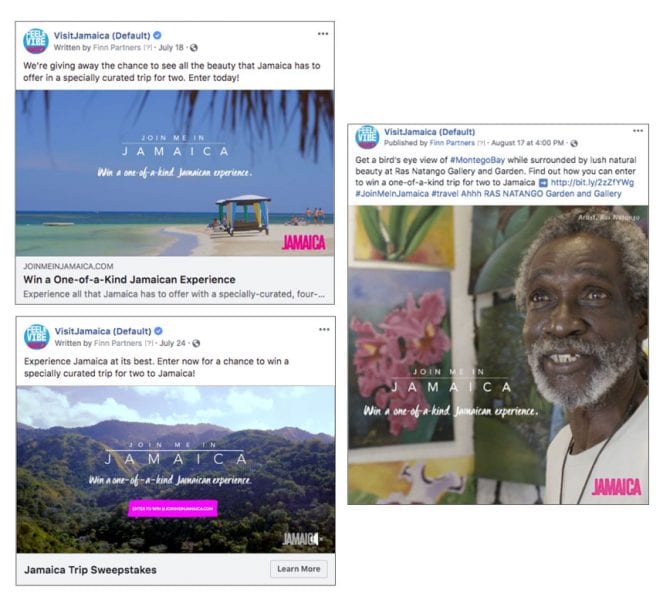Click the public globe icon beside July 18
This screenshot has height=600, width=663.
[194, 48]
